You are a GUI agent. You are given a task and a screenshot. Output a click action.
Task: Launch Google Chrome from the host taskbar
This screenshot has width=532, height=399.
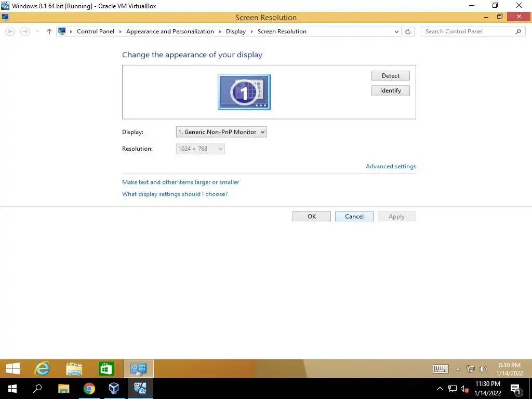coord(89,389)
